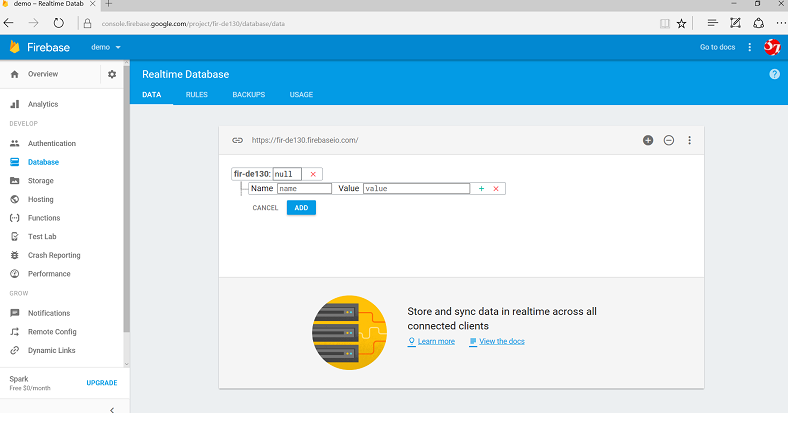Viewport: 800px width, 430px height.
Task: Open the browser hub lines icon
Action: point(713,23)
